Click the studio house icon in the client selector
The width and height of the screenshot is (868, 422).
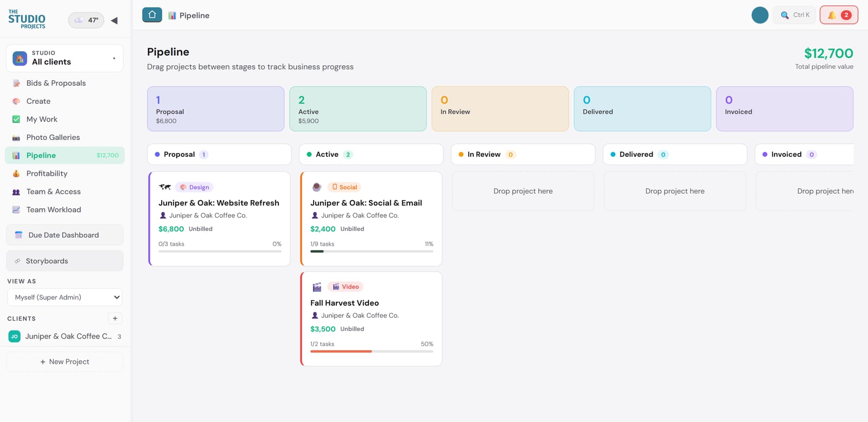pos(20,58)
